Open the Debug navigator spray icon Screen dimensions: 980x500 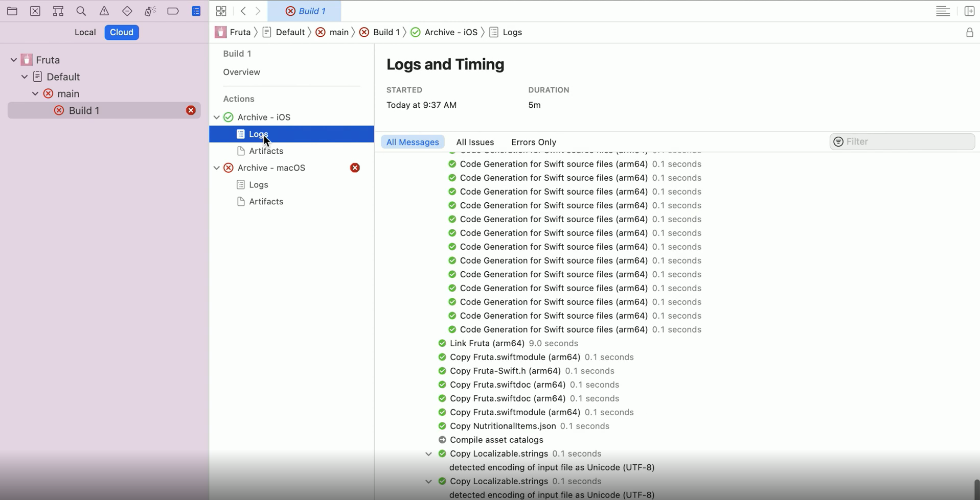150,11
